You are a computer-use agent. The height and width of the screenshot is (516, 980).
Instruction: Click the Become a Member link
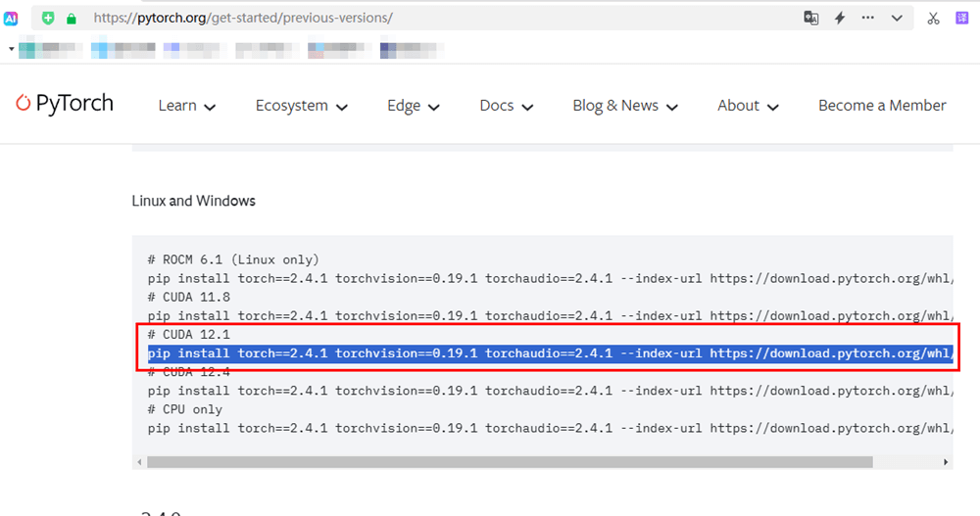point(882,106)
